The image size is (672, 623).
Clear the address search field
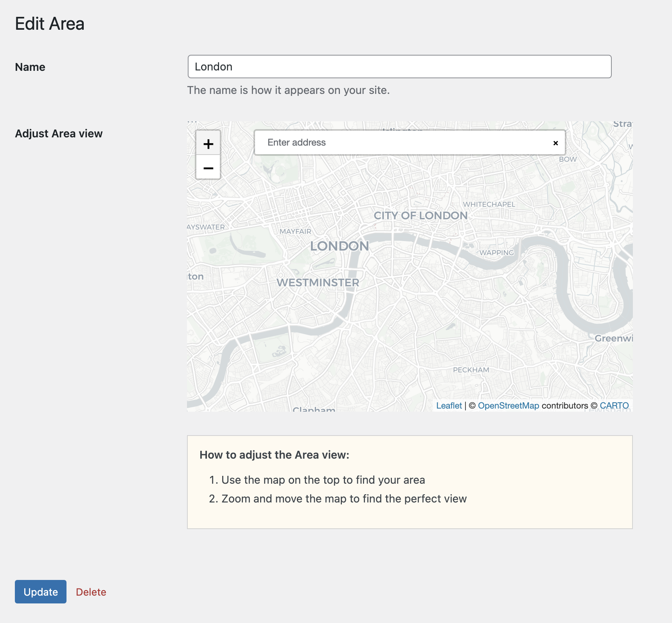click(555, 143)
